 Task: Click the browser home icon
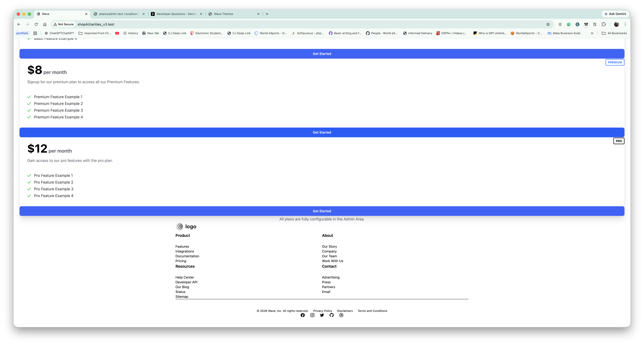(45, 24)
